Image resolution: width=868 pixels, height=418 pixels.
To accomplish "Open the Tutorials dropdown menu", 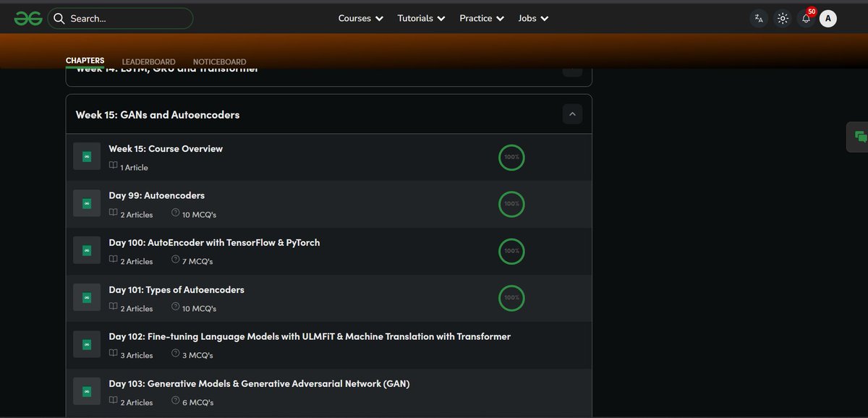I will click(x=421, y=18).
